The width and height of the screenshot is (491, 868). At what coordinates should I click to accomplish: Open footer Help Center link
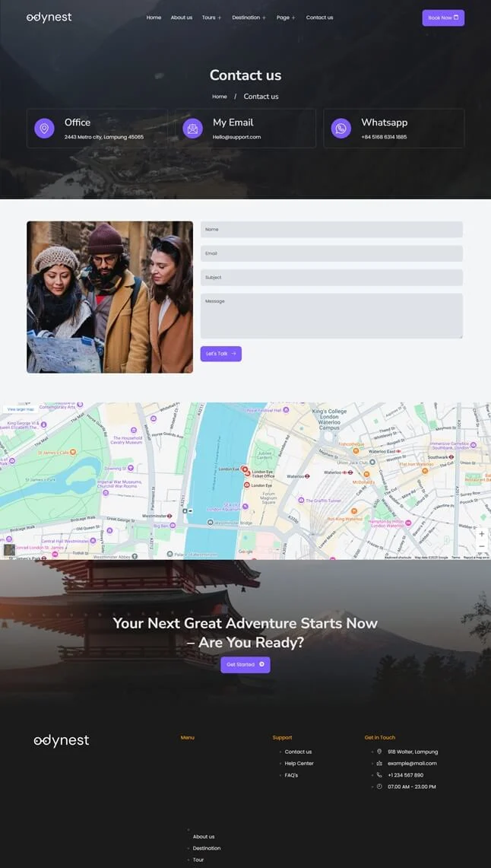point(299,763)
